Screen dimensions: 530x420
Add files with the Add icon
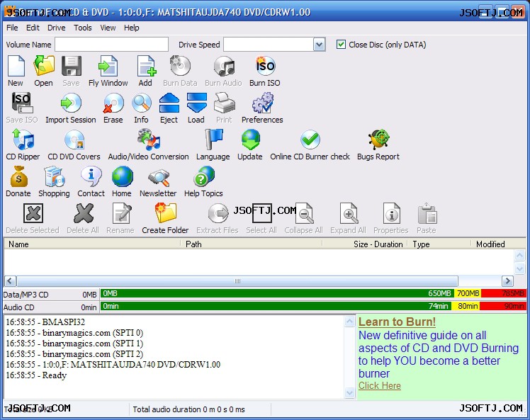coord(147,66)
